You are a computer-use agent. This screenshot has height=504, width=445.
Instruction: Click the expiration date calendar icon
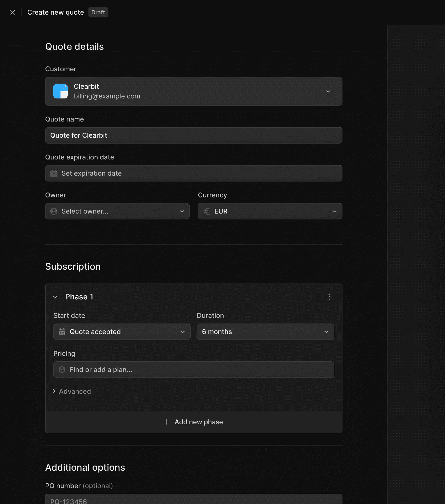pos(54,173)
